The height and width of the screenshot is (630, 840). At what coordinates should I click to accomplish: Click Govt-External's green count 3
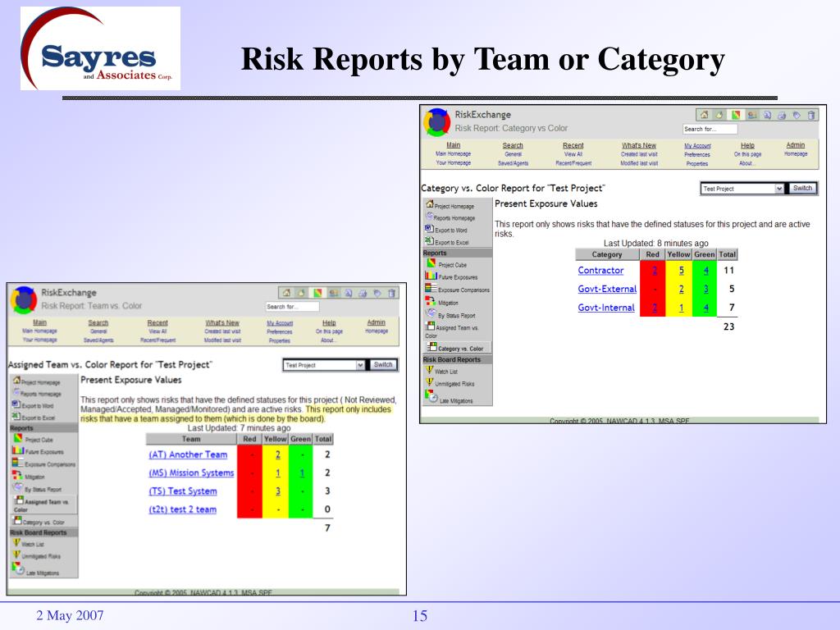tap(705, 290)
